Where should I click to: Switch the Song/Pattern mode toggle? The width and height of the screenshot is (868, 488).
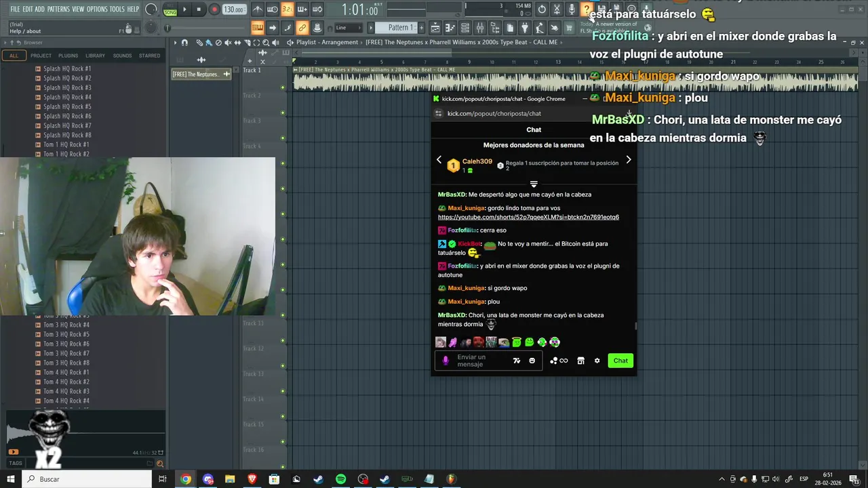tap(170, 9)
